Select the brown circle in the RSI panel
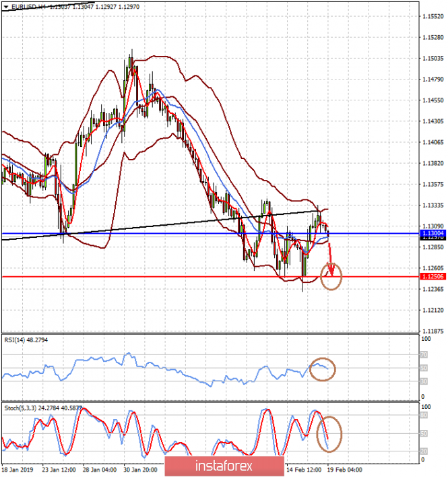The height and width of the screenshot is (477, 448). 323,369
